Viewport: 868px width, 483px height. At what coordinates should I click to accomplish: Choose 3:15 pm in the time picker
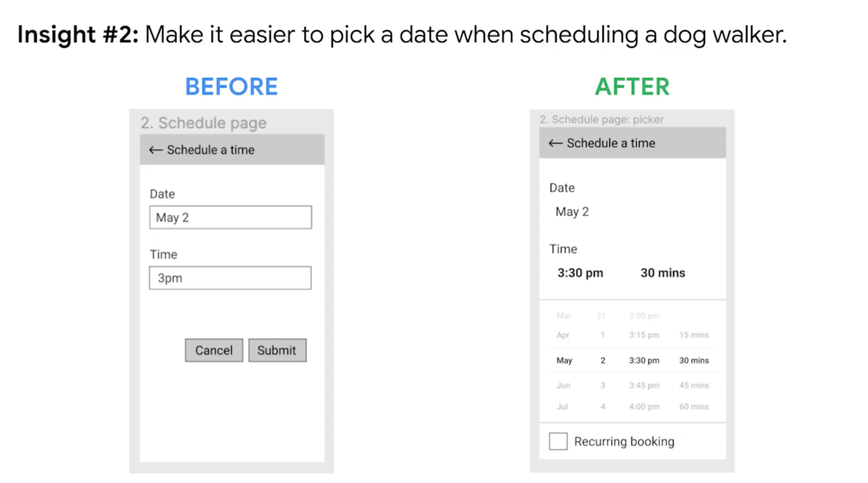[644, 335]
